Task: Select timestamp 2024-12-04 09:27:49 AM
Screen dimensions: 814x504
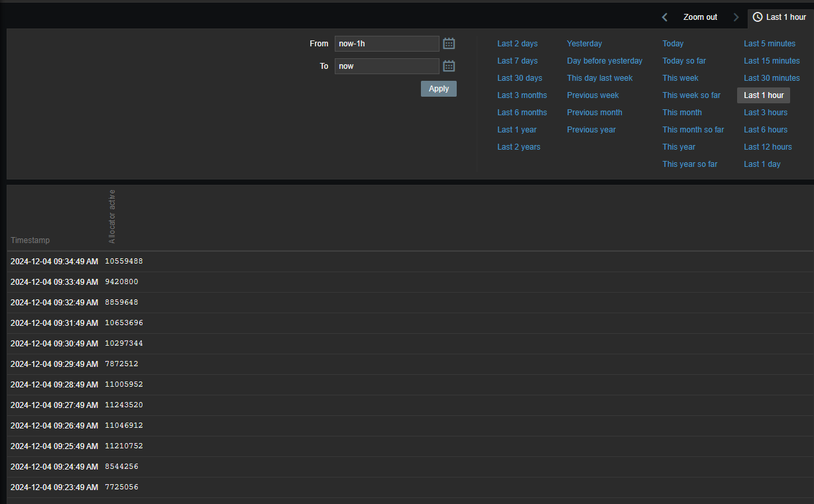Action: pyautogui.click(x=54, y=405)
